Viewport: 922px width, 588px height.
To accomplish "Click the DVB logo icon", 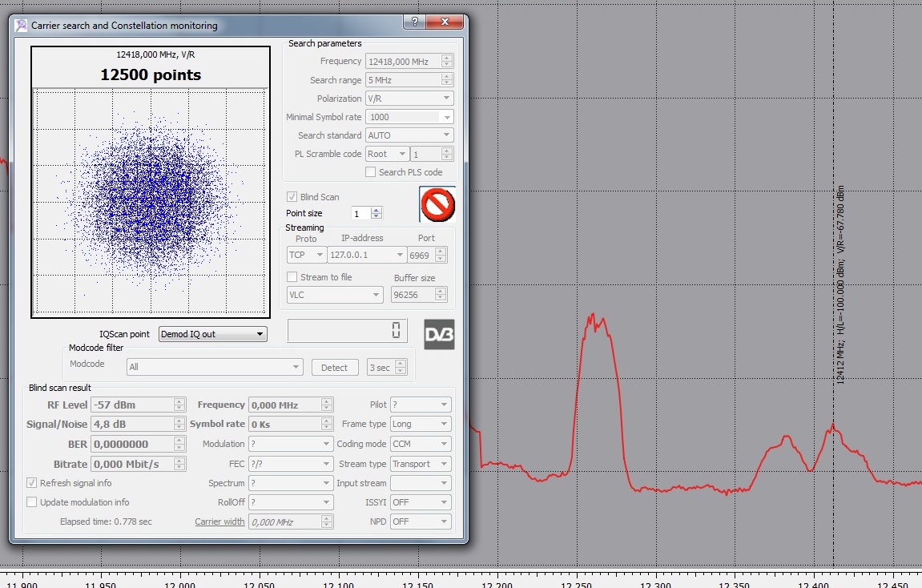I will (x=439, y=335).
